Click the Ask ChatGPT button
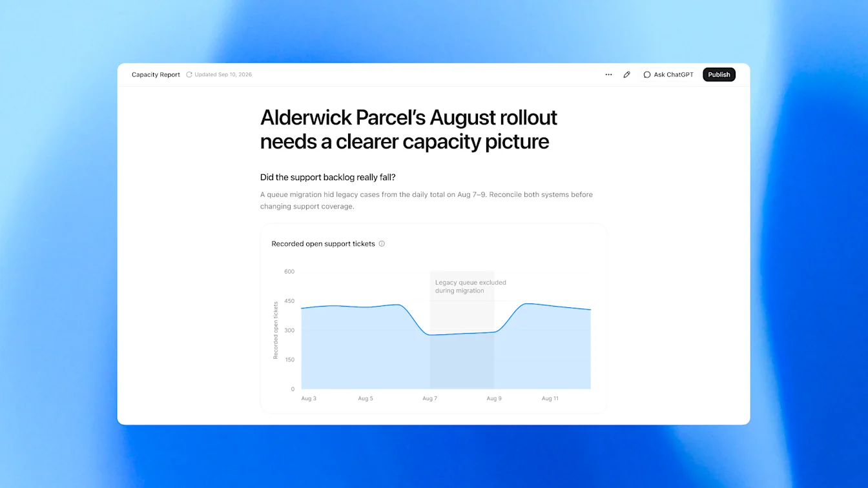Screen dimensions: 868x488 coord(668,75)
